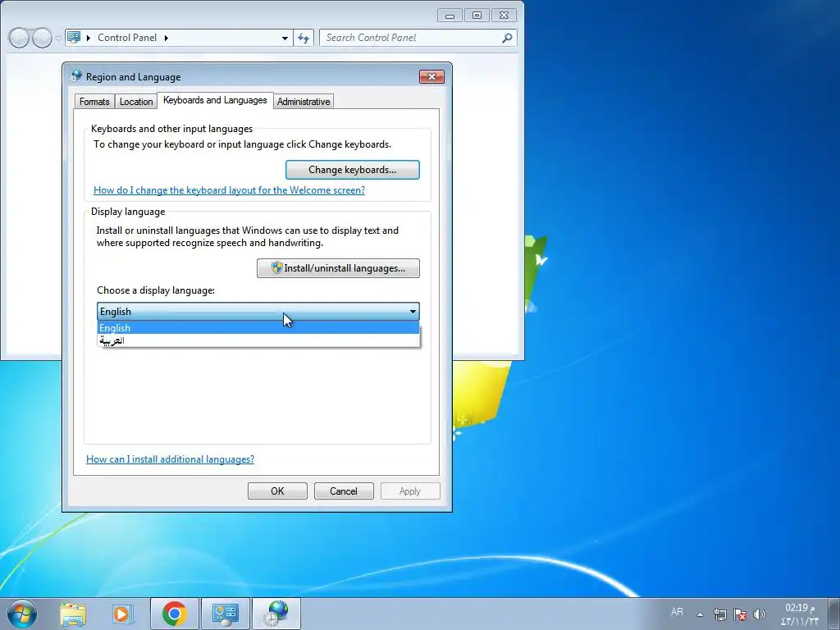Viewport: 840px width, 630px height.
Task: Choose العربية in the language list
Action: point(258,340)
